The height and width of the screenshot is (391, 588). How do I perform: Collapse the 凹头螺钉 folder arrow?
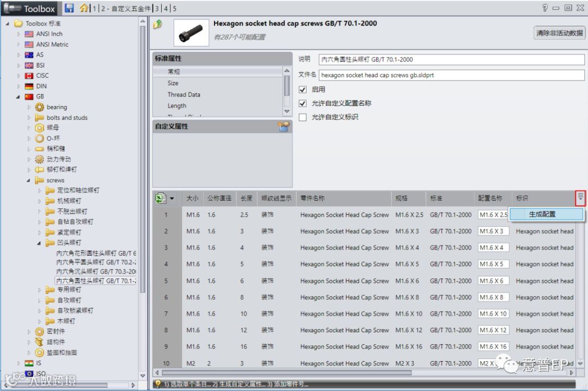[x=39, y=243]
